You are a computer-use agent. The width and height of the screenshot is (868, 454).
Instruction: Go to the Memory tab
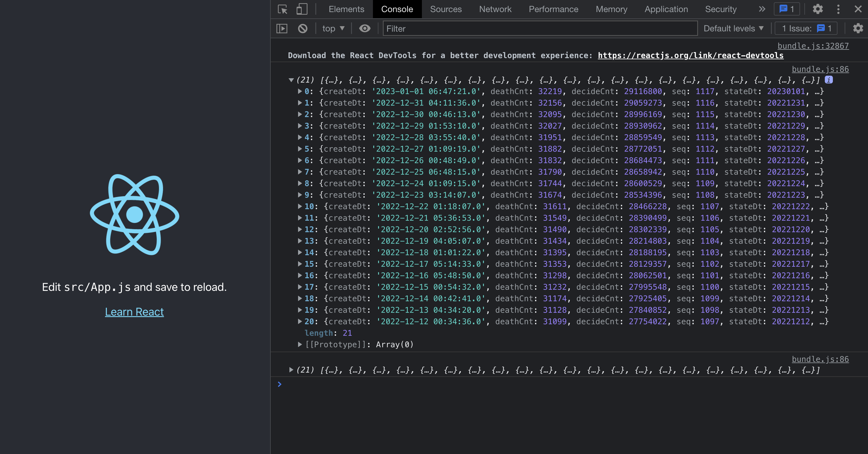coord(611,9)
